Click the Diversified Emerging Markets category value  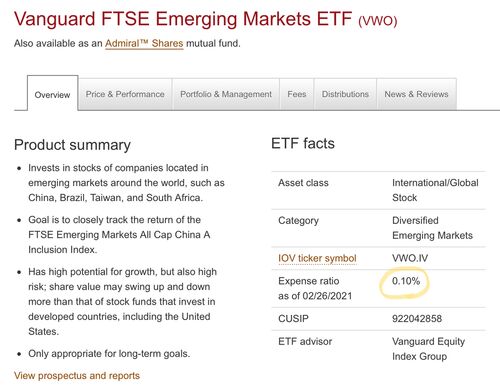coord(432,228)
